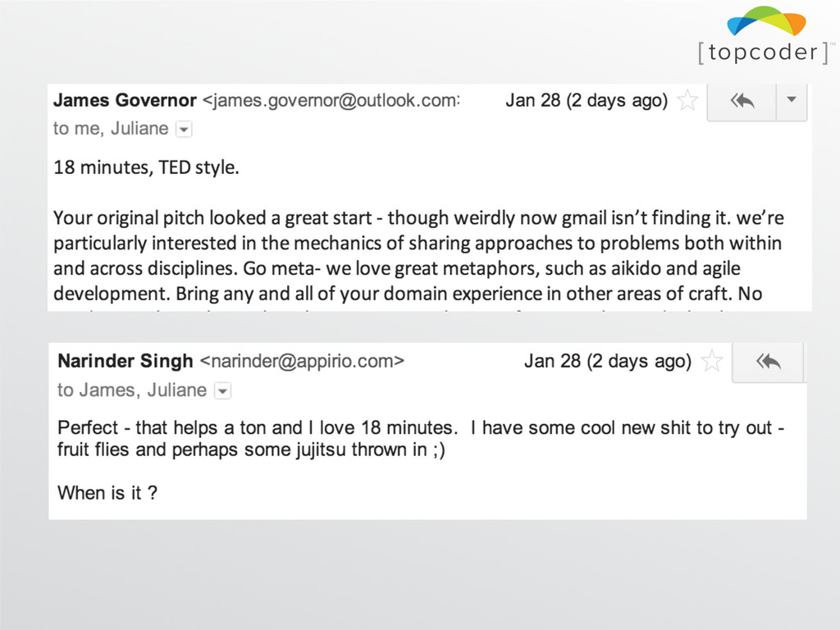Click the "18 minutes, TED style." line
Viewport: 840px width, 630px height.
pos(146,168)
